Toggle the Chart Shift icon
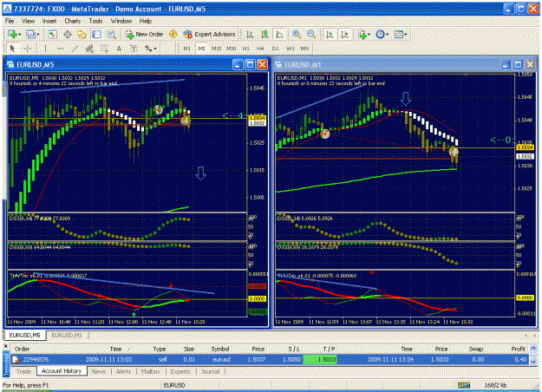Screen dimensions: 542x392 pyautogui.click(x=344, y=34)
